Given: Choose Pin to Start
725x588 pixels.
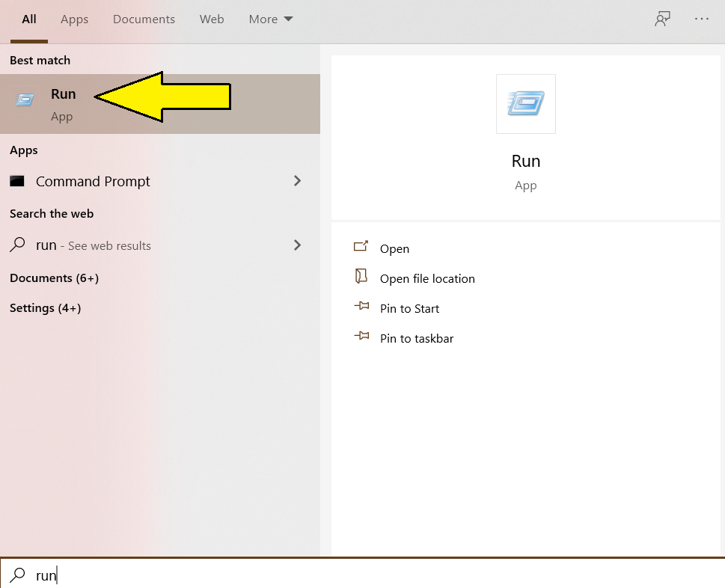Looking at the screenshot, I should [x=409, y=309].
